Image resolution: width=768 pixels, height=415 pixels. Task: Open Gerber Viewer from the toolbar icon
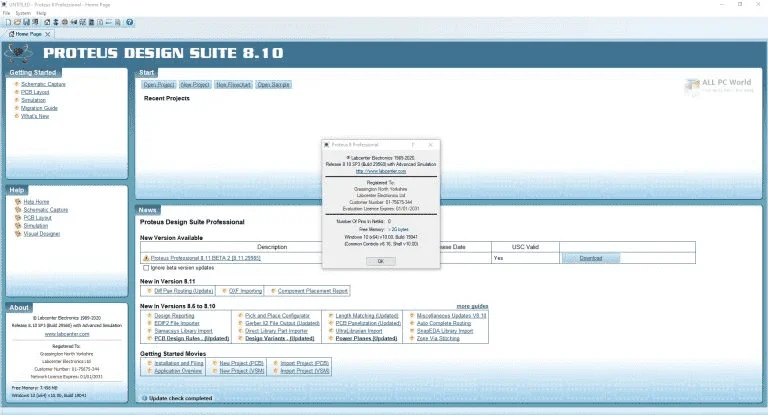pos(83,22)
